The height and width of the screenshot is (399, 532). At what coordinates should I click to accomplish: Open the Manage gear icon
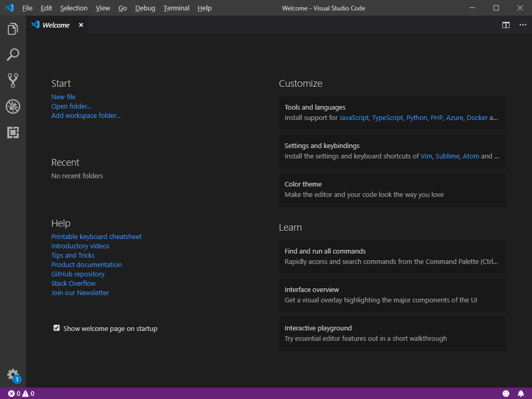13,376
